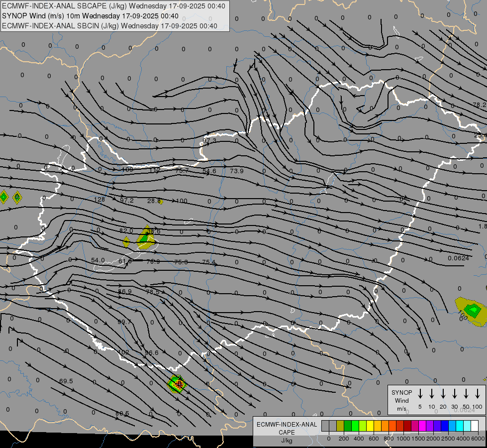
Task: Click the pure blue CAPE legend swatch
Action: click(x=445, y=426)
